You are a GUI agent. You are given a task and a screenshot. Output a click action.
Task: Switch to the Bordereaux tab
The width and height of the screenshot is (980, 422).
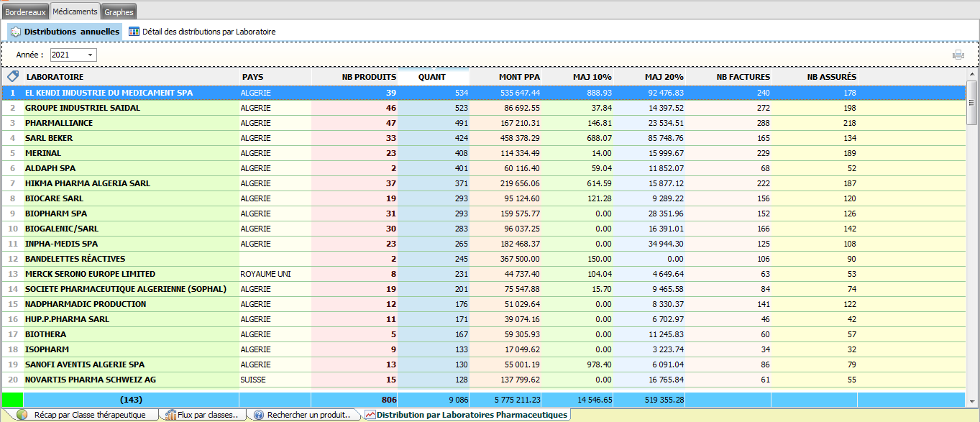click(x=25, y=12)
